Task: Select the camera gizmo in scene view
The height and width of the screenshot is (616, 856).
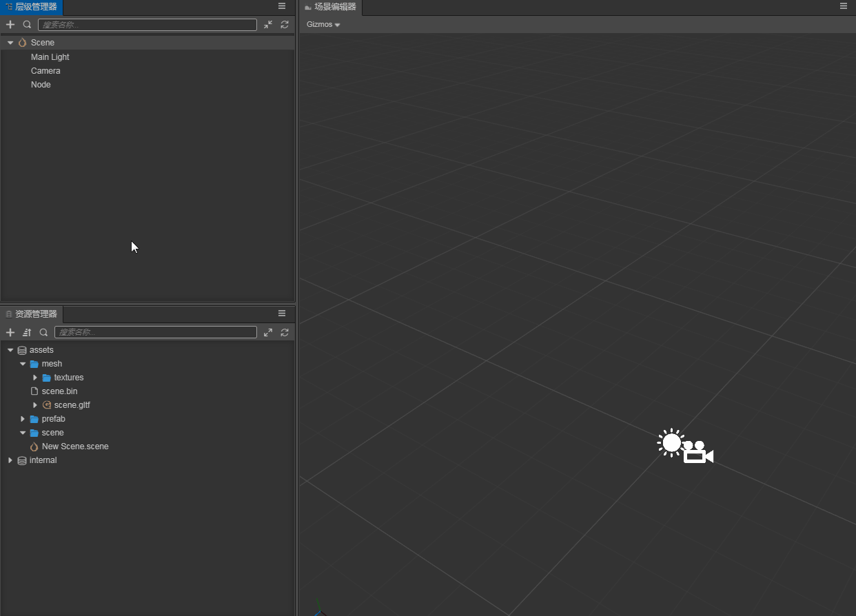Action: 697,452
